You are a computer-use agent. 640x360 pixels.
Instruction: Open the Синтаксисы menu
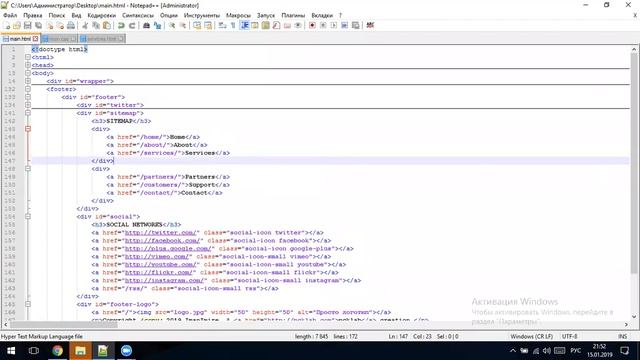138,15
